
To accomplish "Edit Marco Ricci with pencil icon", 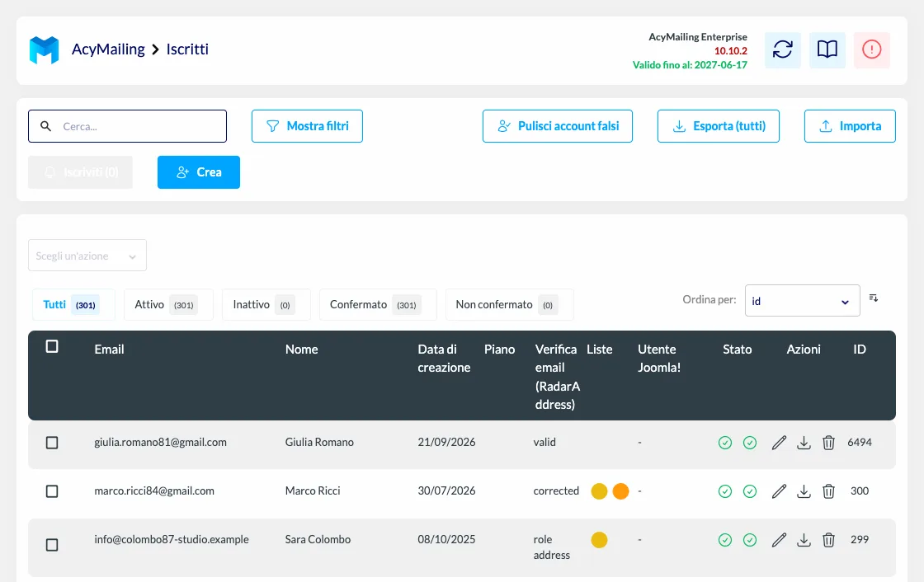I will tap(779, 491).
